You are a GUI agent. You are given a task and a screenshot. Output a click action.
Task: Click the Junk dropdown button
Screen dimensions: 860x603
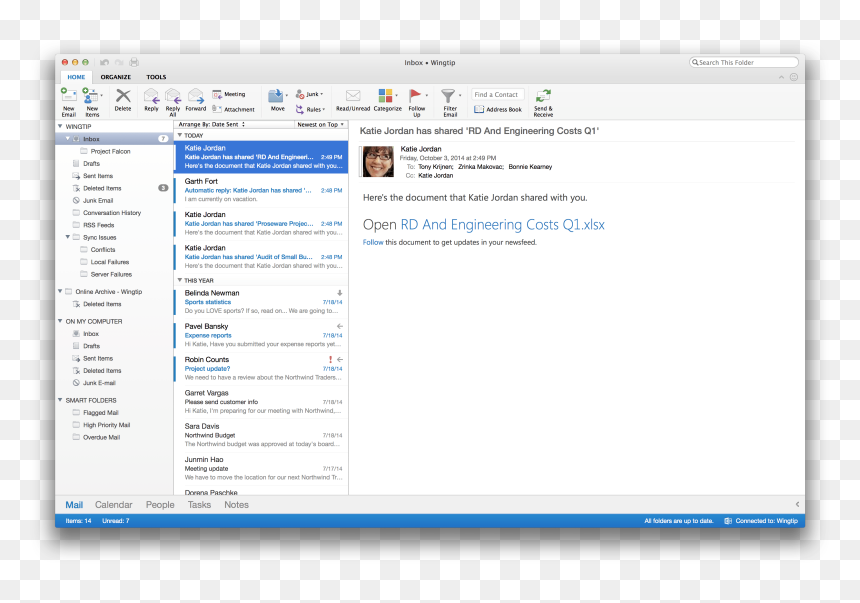309,94
